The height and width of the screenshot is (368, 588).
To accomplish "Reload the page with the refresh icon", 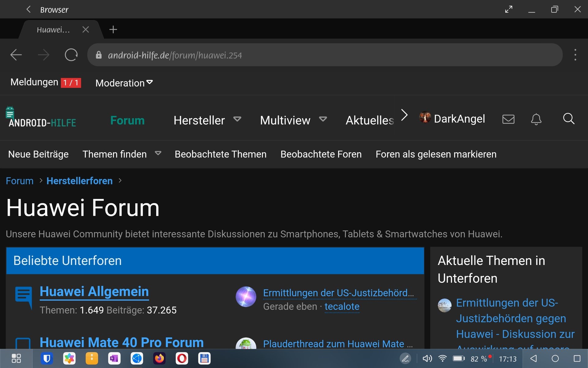I will tap(71, 55).
